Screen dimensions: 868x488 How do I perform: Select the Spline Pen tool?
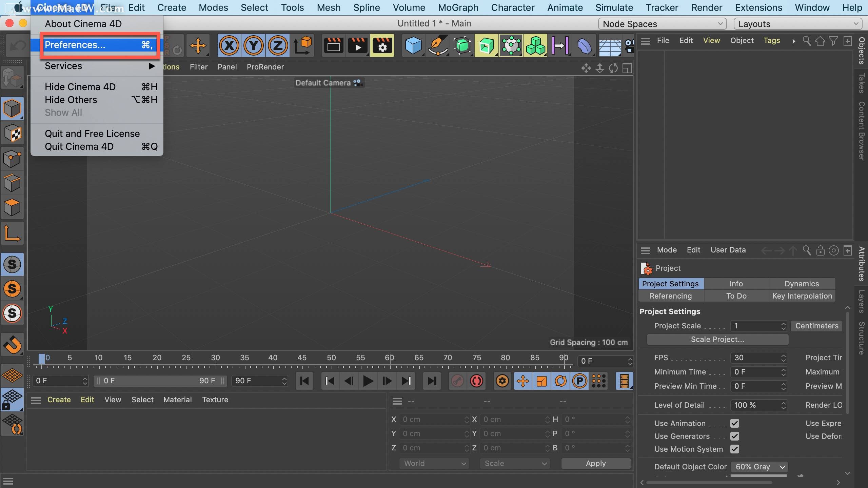(x=438, y=45)
